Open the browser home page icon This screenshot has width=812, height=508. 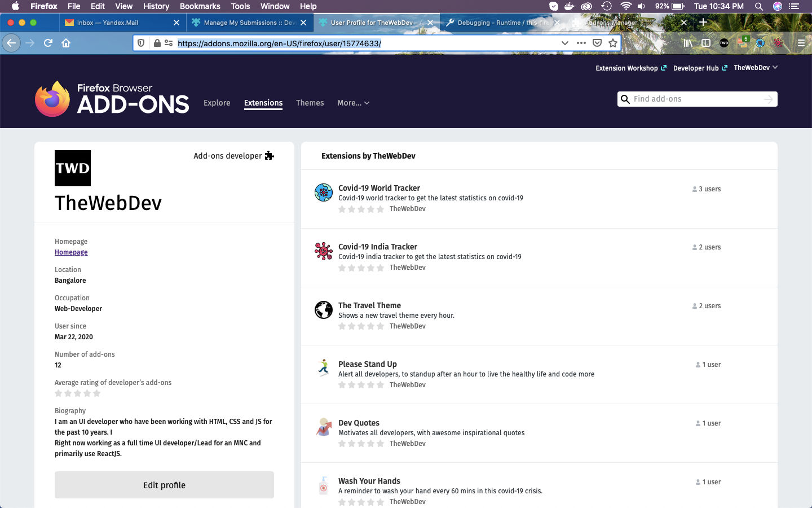(66, 43)
